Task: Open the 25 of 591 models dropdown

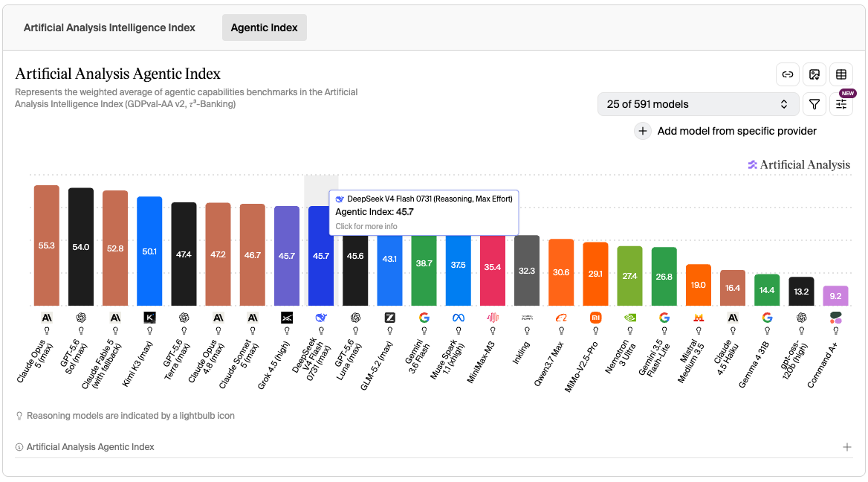Action: click(x=698, y=104)
